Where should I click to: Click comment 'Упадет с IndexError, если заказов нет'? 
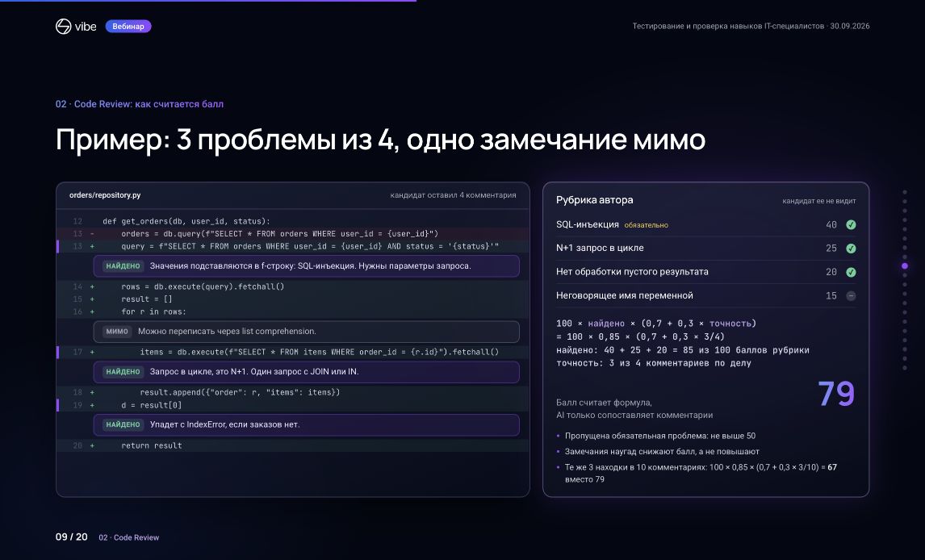(x=306, y=424)
